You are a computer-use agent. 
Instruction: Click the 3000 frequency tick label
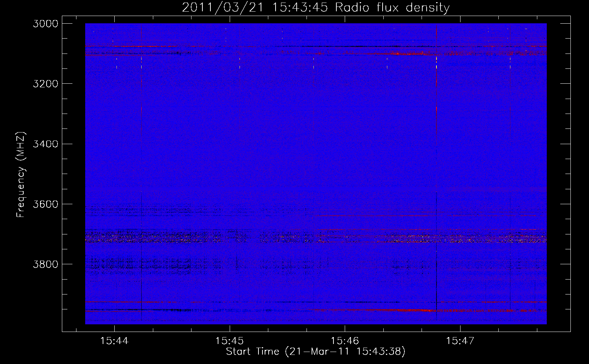coord(46,24)
